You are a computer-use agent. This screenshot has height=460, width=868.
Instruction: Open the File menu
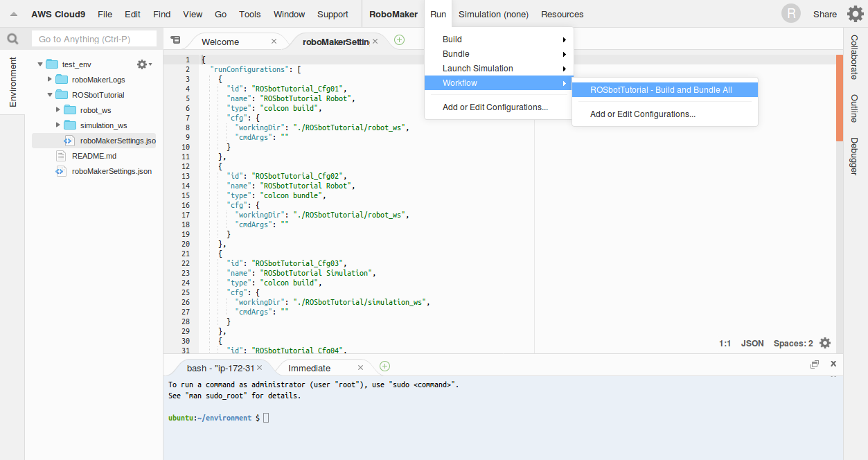[x=105, y=14]
